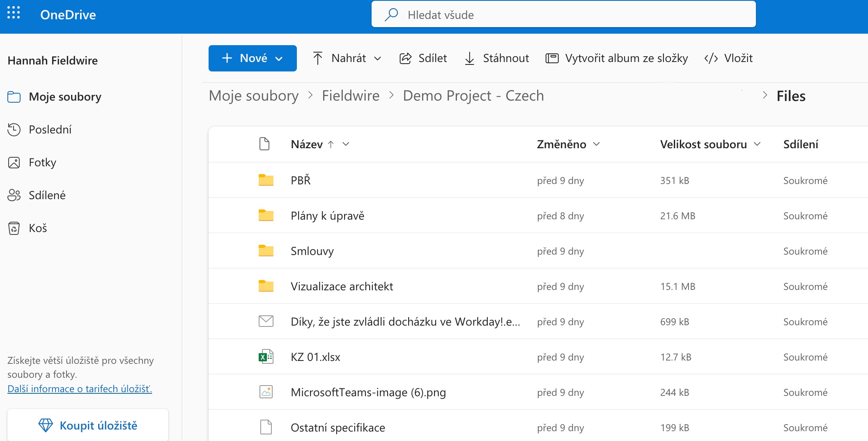Click the Hannah Fieldwire account name
The width and height of the screenshot is (868, 441).
[53, 61]
